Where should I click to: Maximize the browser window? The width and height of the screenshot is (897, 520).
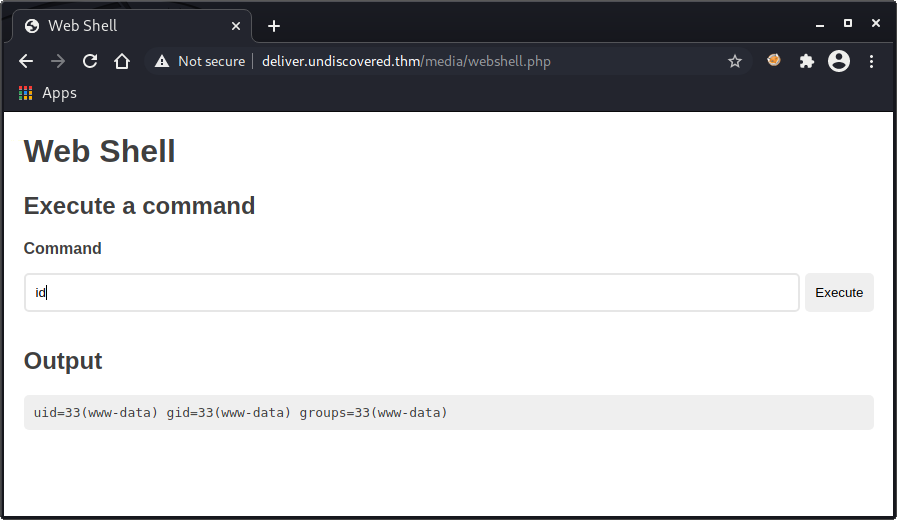(848, 23)
